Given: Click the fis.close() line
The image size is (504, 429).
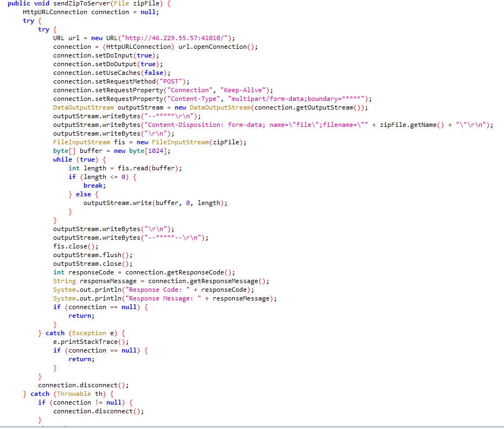Looking at the screenshot, I should click(75, 246).
